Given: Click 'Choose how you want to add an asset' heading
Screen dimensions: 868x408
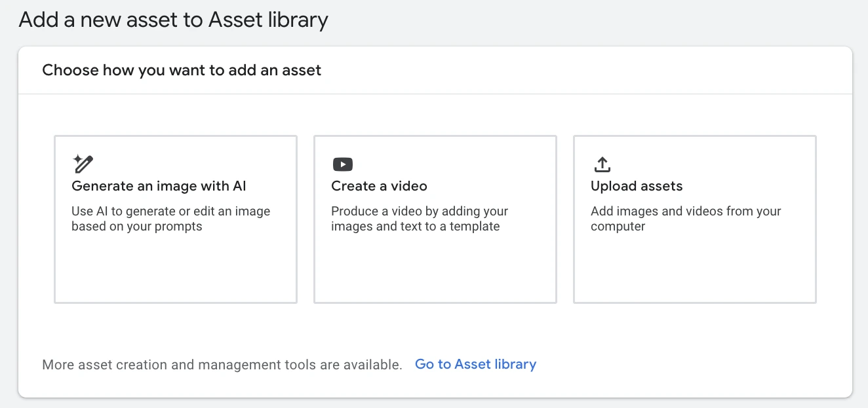Looking at the screenshot, I should pyautogui.click(x=182, y=70).
